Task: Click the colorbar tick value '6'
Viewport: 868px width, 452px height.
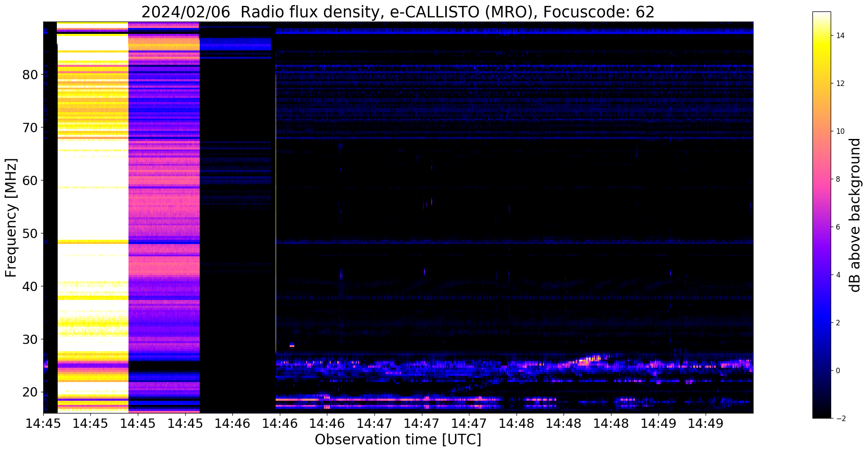Action: pyautogui.click(x=837, y=227)
